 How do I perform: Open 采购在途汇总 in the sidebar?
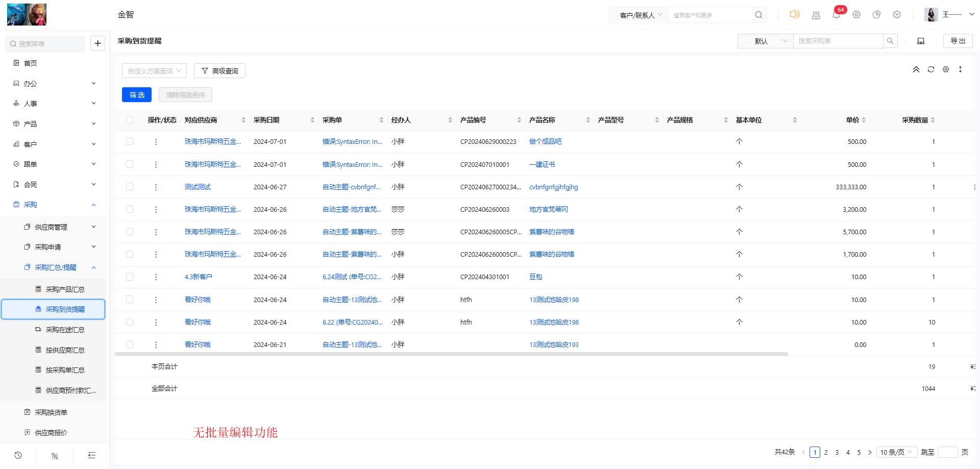[x=65, y=330]
